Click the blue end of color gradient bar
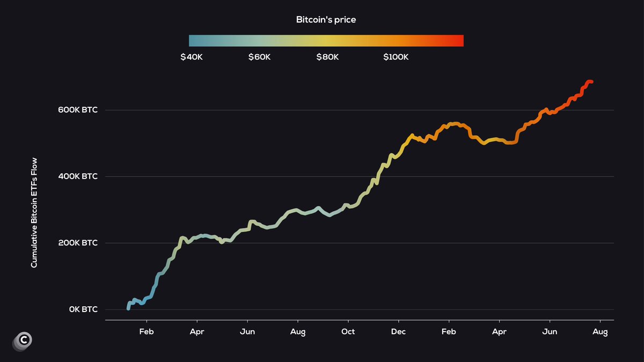This screenshot has width=644, height=362. (195, 41)
